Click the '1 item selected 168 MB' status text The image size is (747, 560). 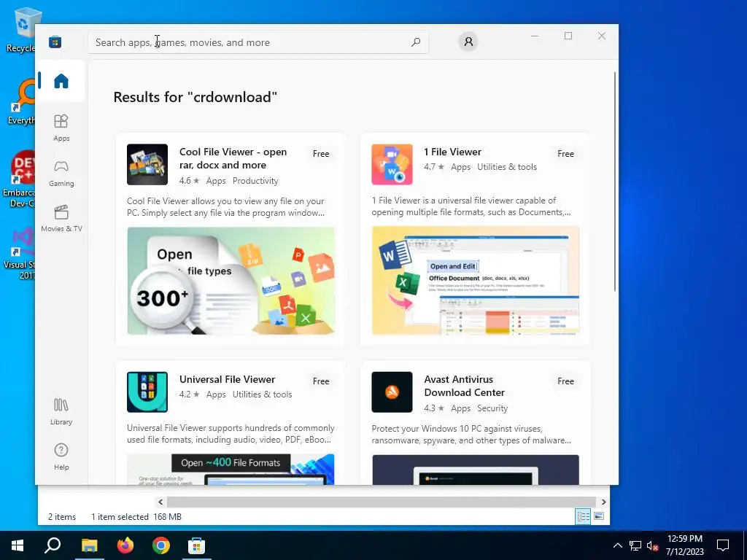pyautogui.click(x=136, y=517)
